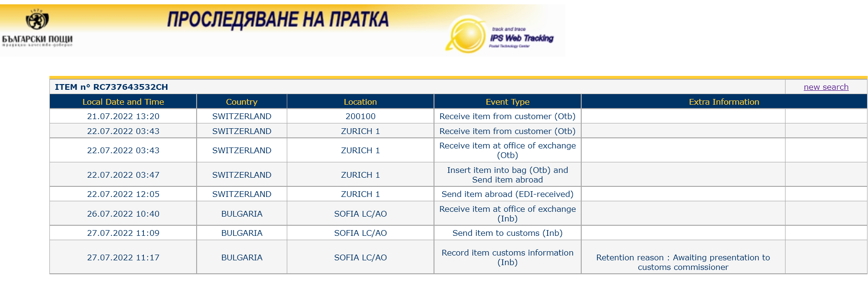The height and width of the screenshot is (281, 868).
Task: Click the IPS Web Tracking logo text
Action: pyautogui.click(x=522, y=38)
